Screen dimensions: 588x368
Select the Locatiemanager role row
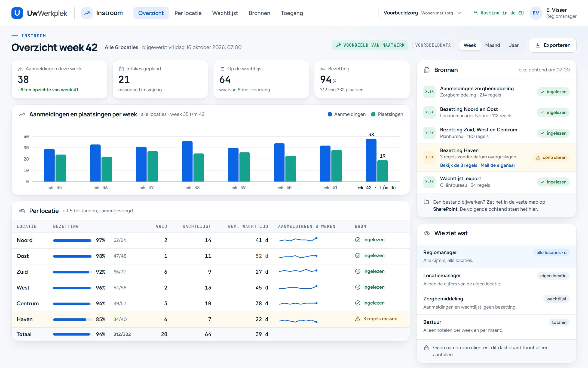click(x=496, y=280)
